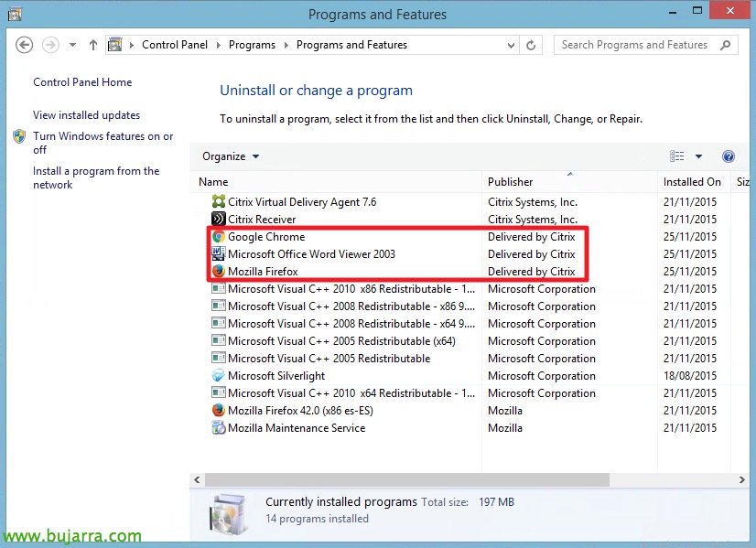Open Help with the question mark icon
The height and width of the screenshot is (548, 756).
pyautogui.click(x=728, y=156)
